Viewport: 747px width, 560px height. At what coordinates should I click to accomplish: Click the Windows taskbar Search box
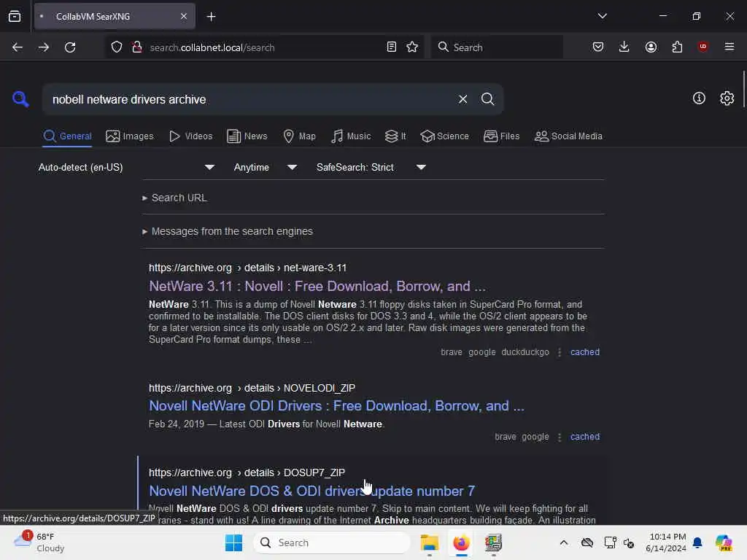[332, 542]
